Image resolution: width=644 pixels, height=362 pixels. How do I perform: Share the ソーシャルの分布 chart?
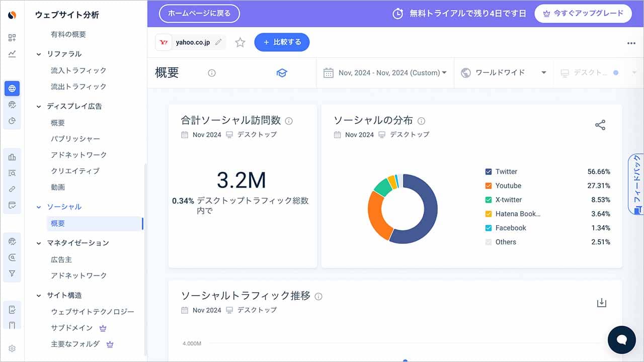600,125
